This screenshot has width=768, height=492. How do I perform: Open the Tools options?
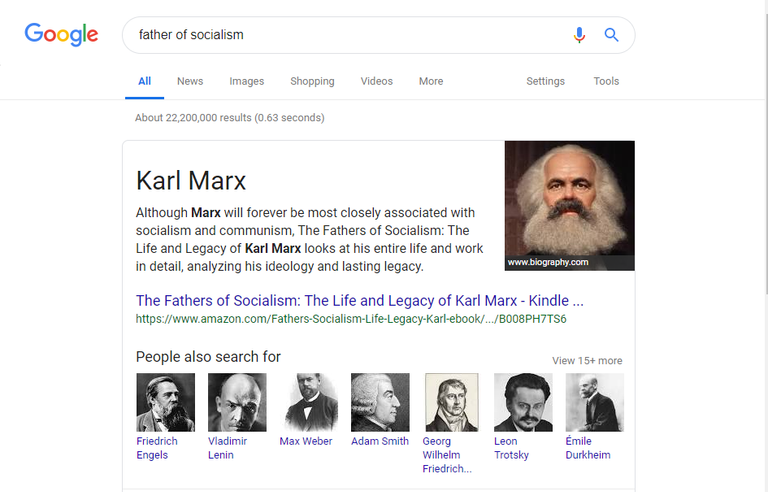[606, 81]
